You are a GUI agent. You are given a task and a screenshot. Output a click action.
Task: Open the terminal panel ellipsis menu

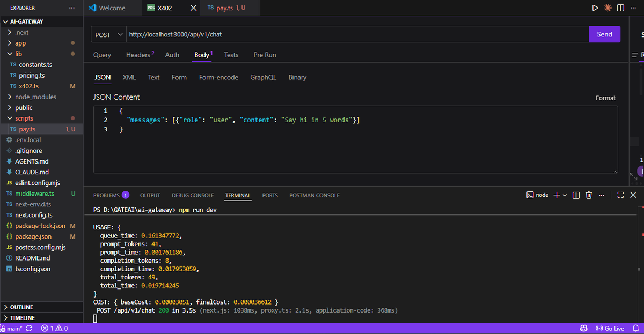pos(601,195)
